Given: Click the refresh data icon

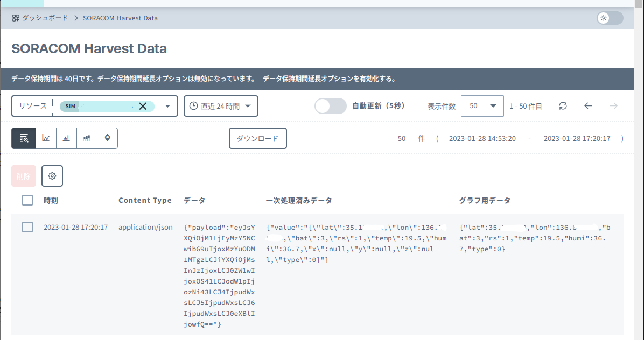Looking at the screenshot, I should pos(563,106).
